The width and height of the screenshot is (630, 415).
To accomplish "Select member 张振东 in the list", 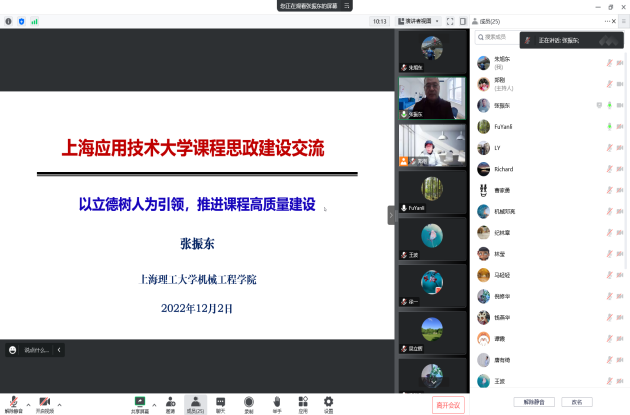I will (548, 105).
